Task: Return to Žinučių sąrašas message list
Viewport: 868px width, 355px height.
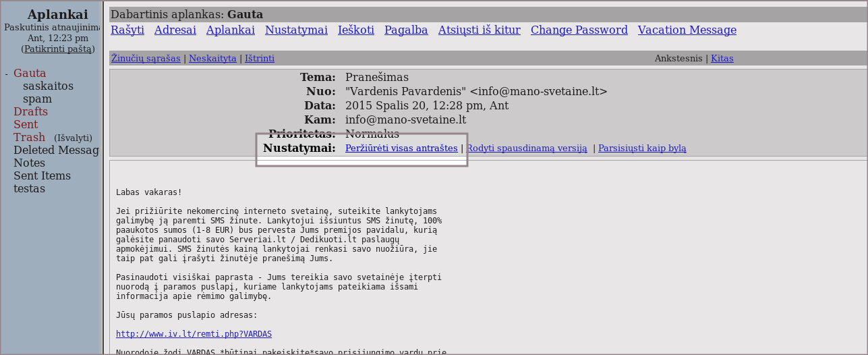Action: [x=146, y=59]
